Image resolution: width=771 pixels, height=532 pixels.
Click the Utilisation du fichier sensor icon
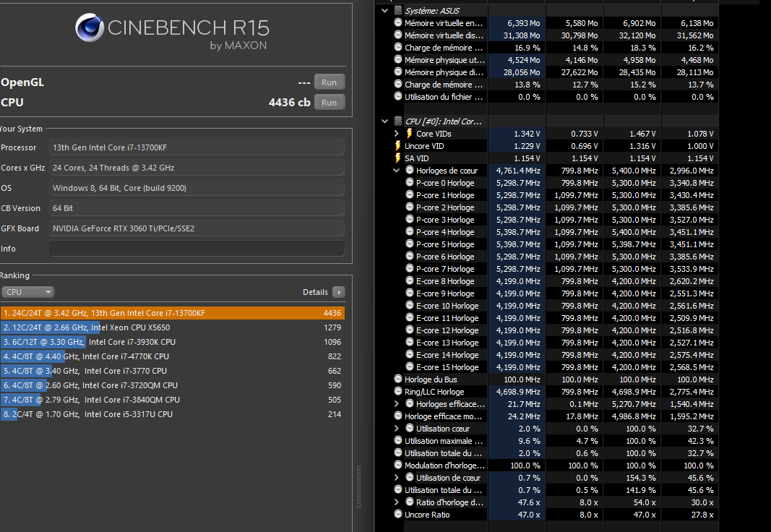click(x=398, y=96)
